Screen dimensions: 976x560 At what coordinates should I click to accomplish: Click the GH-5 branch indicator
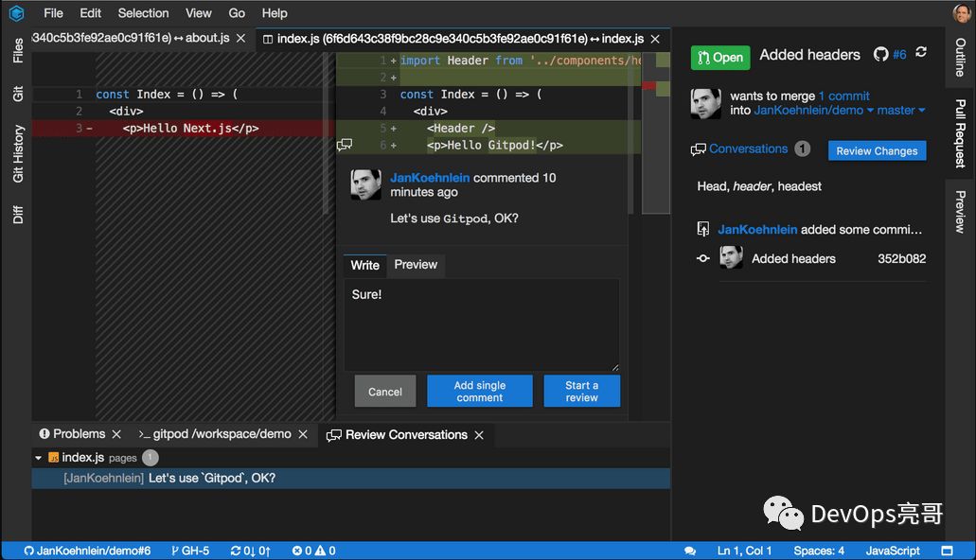(x=190, y=551)
